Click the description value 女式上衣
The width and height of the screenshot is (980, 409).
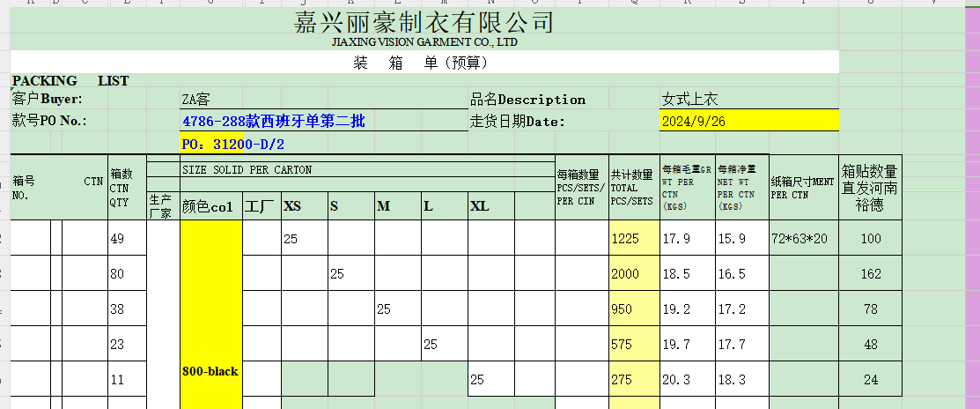[x=689, y=100]
